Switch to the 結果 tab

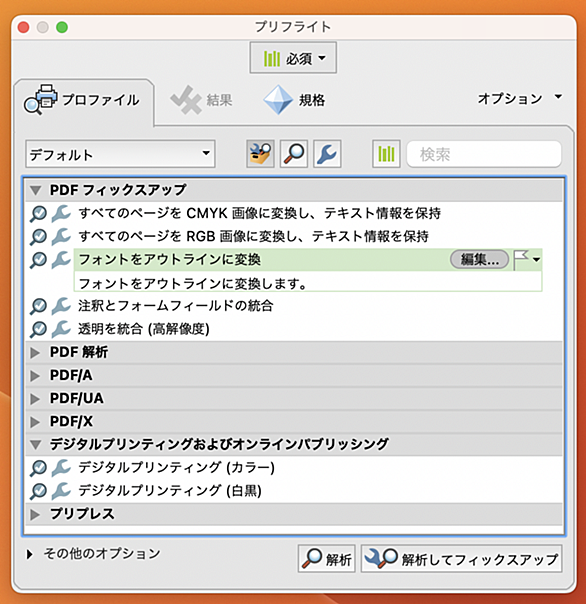point(202,100)
